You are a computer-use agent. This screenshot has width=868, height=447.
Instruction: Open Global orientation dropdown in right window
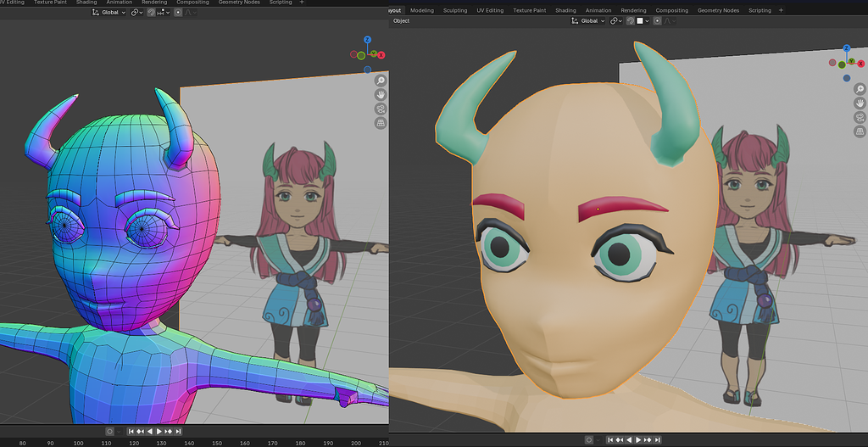pyautogui.click(x=587, y=20)
